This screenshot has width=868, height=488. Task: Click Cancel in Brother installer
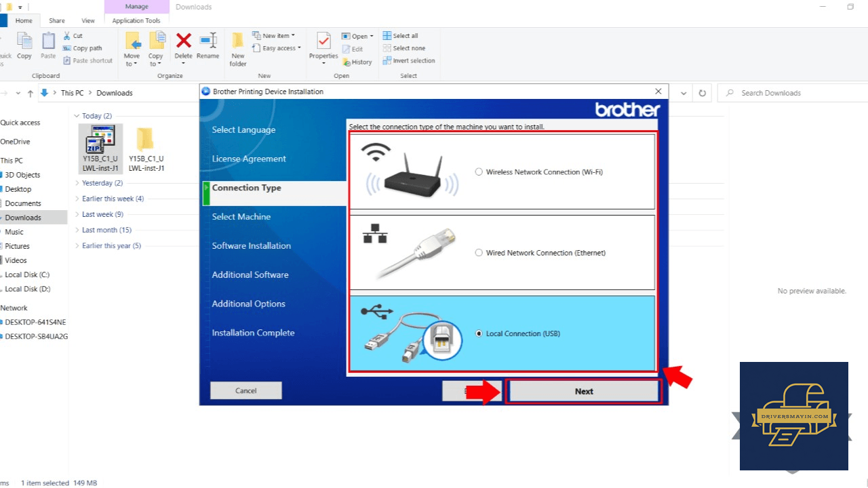coord(245,390)
